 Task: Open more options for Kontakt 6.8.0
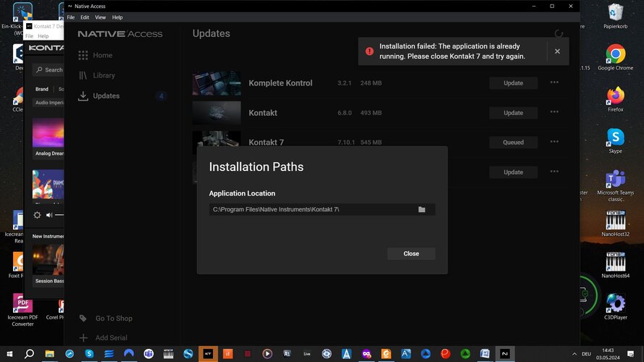click(x=554, y=112)
